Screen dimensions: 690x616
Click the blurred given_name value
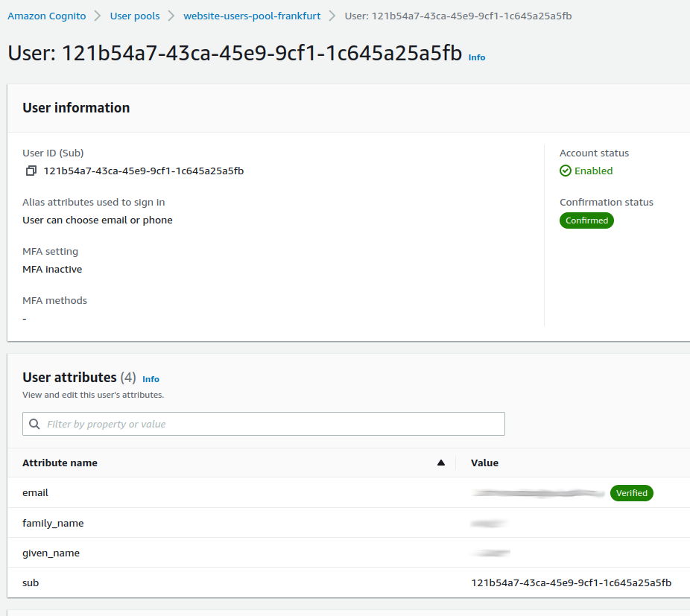tap(490, 553)
